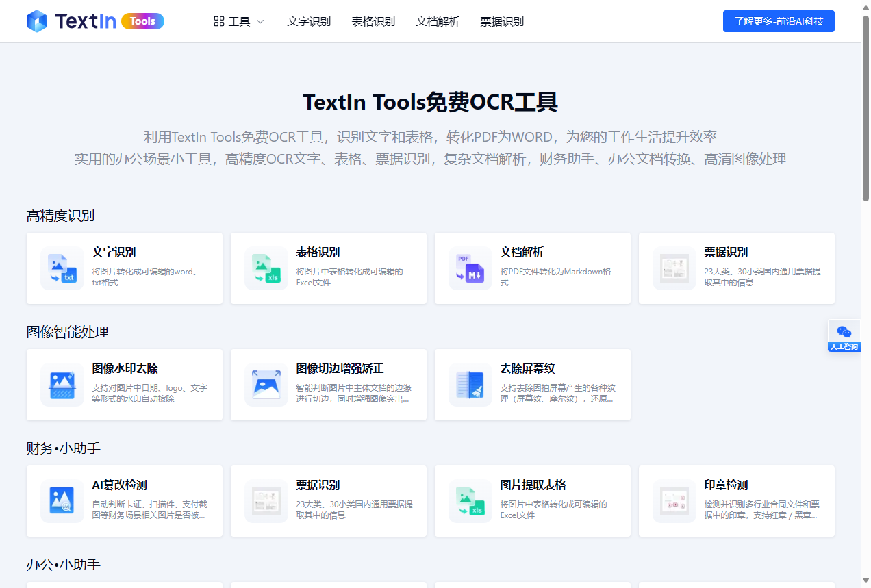Click the 文字识别 card's txt image icon
The width and height of the screenshot is (871, 588).
pos(62,268)
